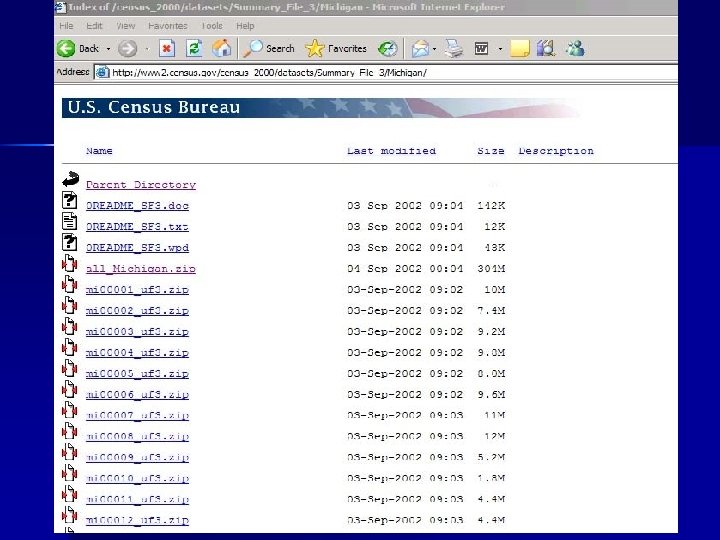Click the Print icon in toolbar

454,48
